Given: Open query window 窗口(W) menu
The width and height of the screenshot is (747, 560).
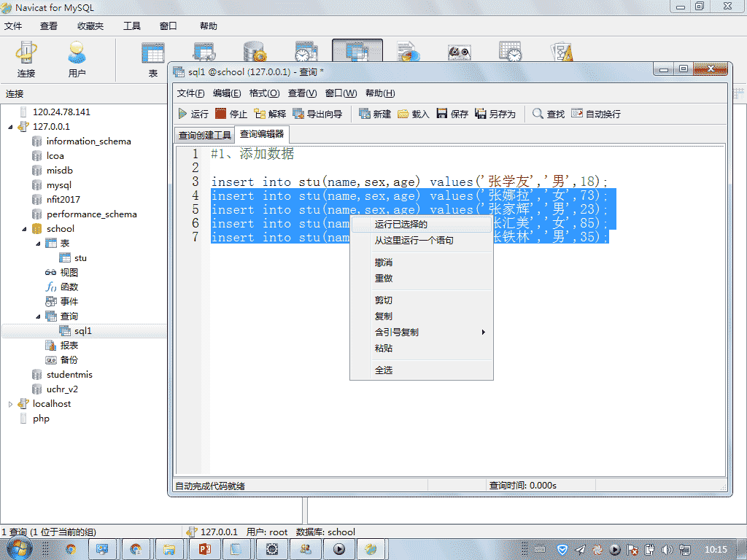Looking at the screenshot, I should pos(341,93).
